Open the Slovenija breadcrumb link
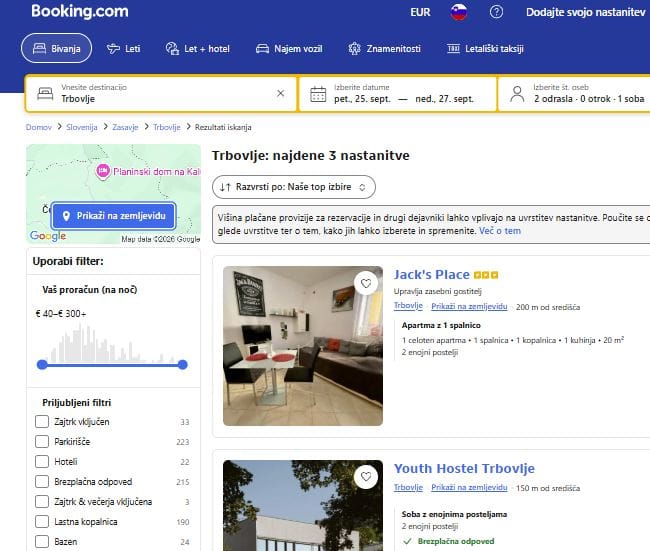 tap(82, 127)
